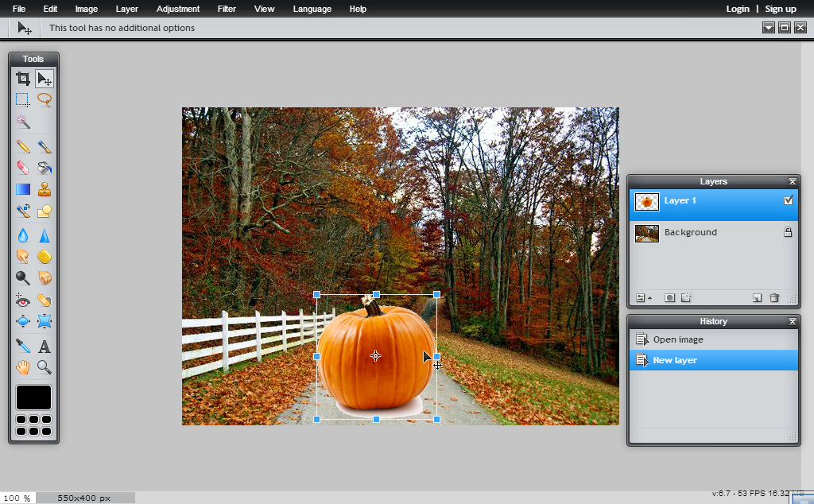Select the Crop tool
This screenshot has width=814, height=504.
(23, 79)
